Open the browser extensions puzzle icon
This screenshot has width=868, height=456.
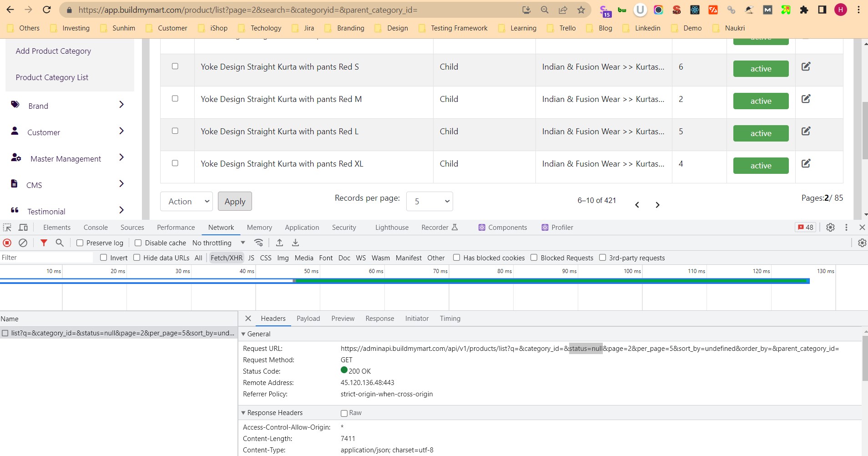coord(804,10)
